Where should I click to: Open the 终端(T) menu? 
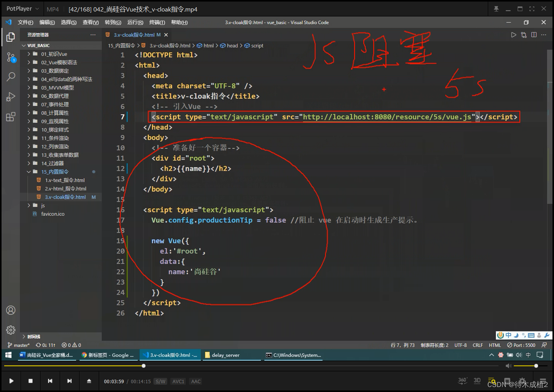tap(157, 23)
